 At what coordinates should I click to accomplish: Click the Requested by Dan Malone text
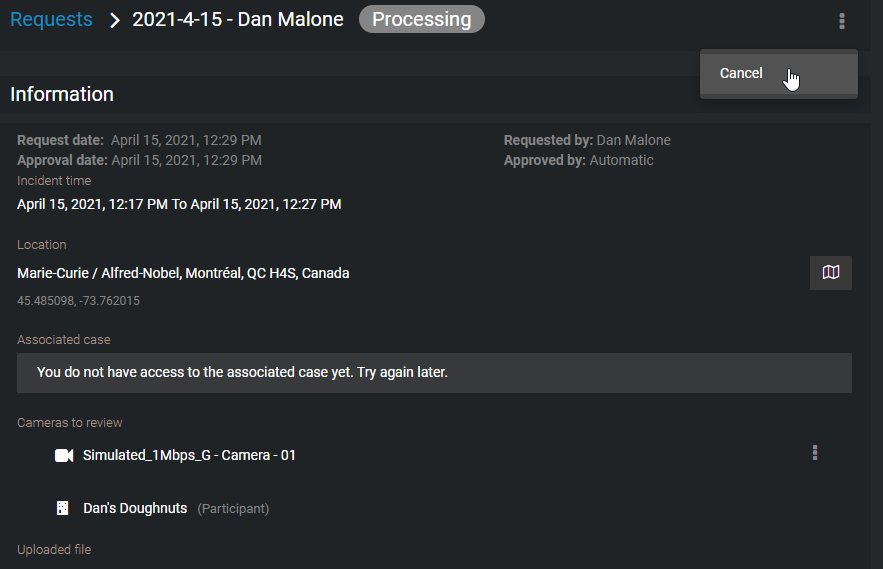pyautogui.click(x=587, y=140)
